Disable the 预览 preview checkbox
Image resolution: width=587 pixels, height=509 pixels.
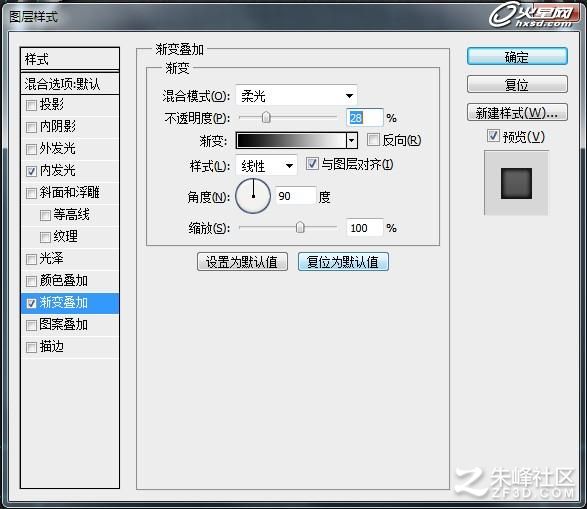(493, 136)
